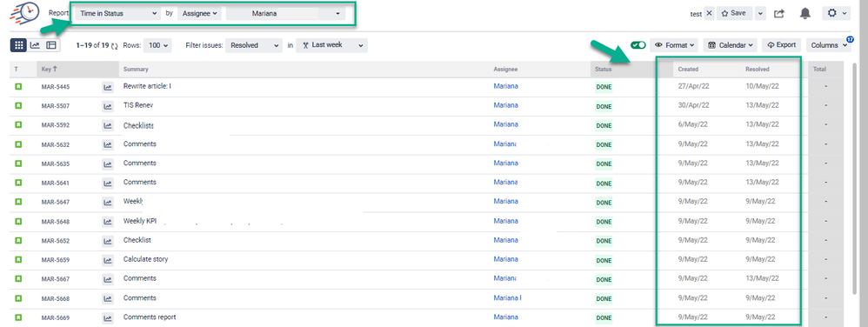The width and height of the screenshot is (868, 327).
Task: Open the chart icon for MAR-5648
Action: pos(108,222)
